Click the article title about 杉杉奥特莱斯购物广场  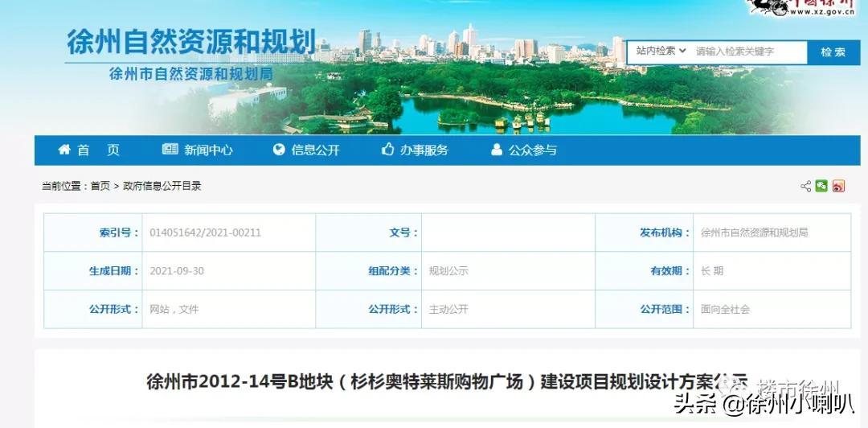pyautogui.click(x=447, y=381)
